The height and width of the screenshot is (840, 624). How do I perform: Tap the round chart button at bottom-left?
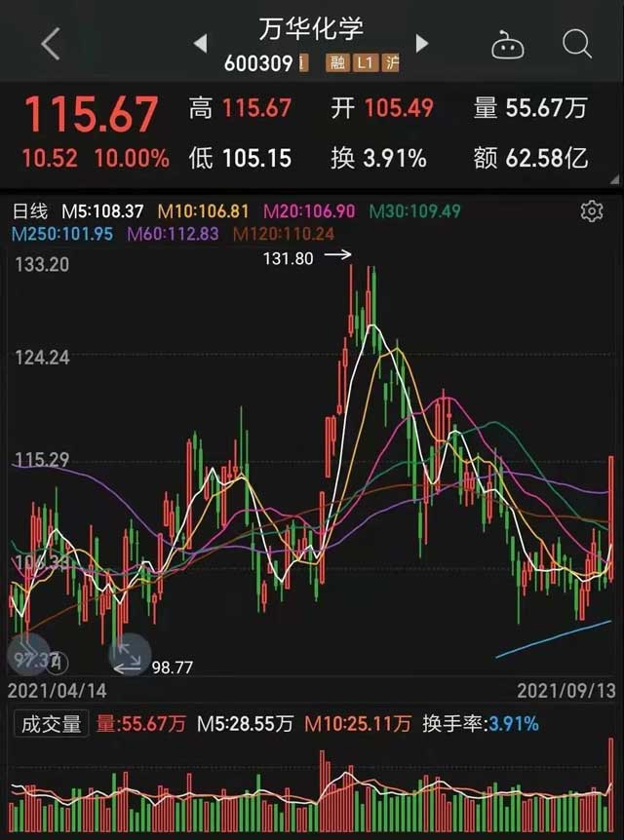(29, 654)
